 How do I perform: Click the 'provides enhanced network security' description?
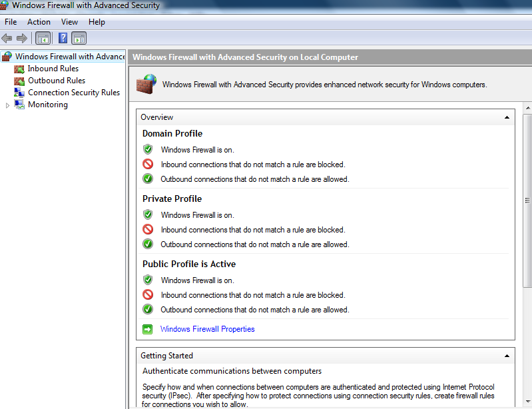[x=325, y=85]
